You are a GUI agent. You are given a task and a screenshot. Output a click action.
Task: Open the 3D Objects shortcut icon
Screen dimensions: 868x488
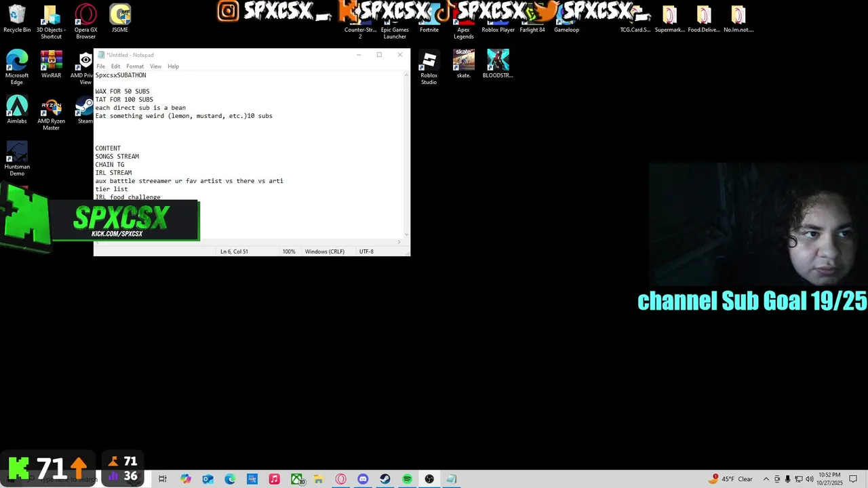51,22
